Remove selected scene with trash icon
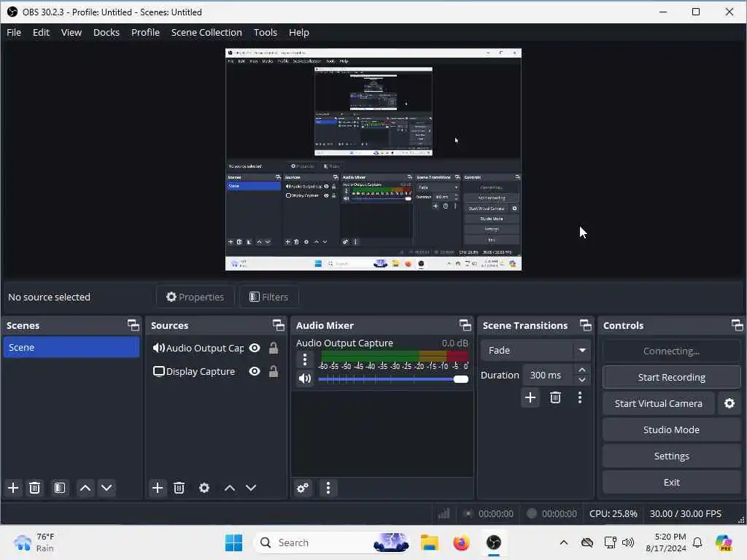Viewport: 747px width, 560px height. pos(34,488)
